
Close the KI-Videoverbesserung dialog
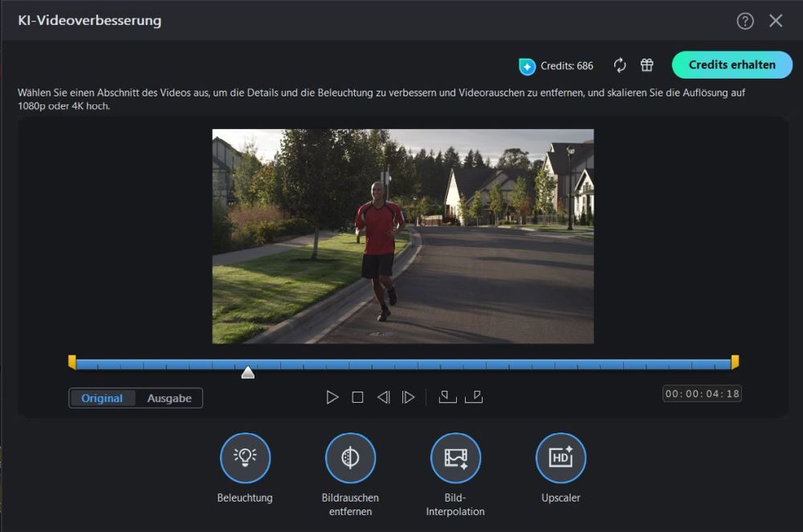pyautogui.click(x=776, y=21)
